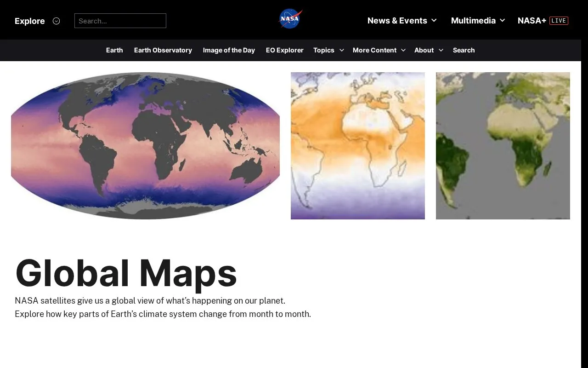Click the Topics label
The width and height of the screenshot is (588, 368).
[x=324, y=50]
